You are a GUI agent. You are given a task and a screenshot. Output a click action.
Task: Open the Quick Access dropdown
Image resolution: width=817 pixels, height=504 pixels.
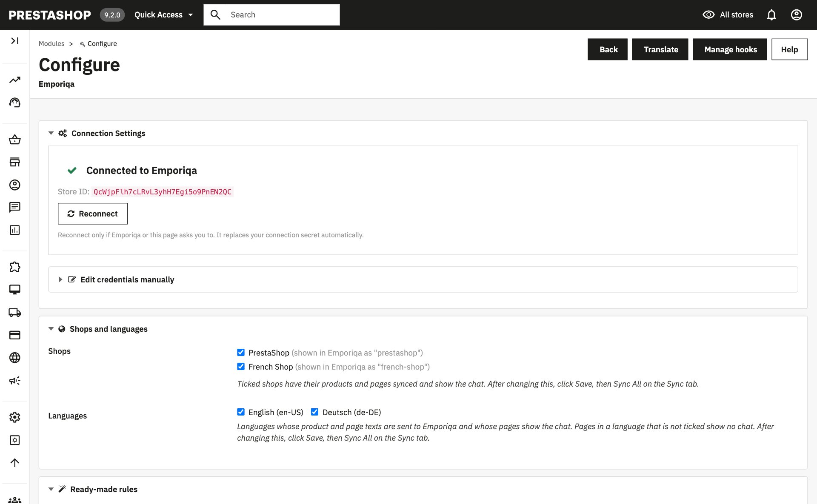coord(164,15)
